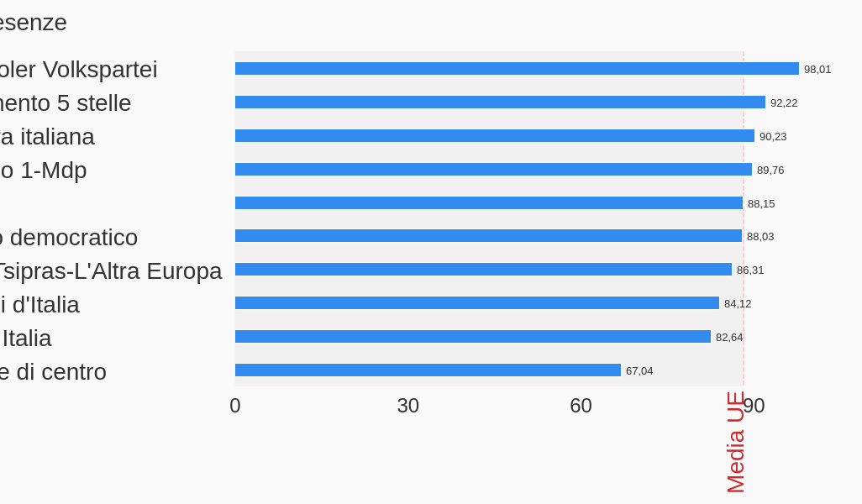Screen dimensions: 862x504
Task: Click the 60 tick on x-axis
Action: pyautogui.click(x=581, y=406)
